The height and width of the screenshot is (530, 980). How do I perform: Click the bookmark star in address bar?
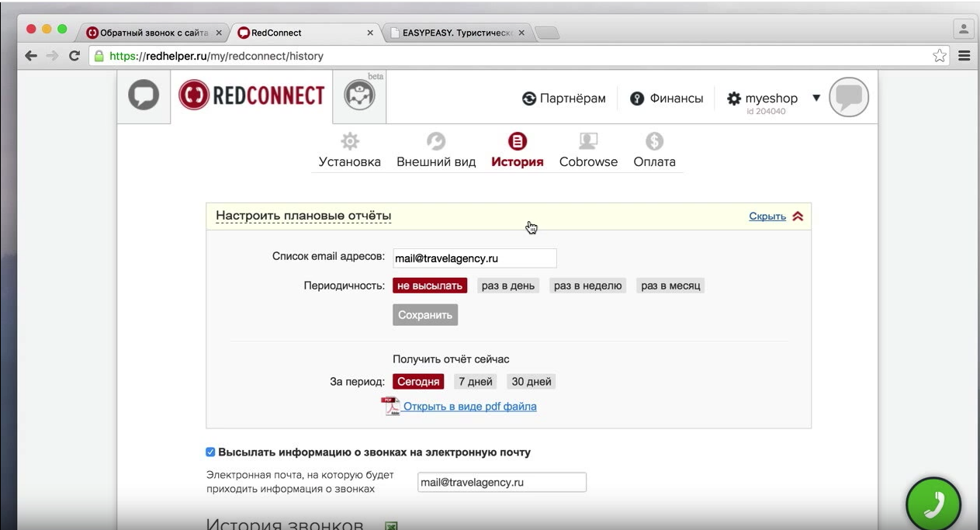click(940, 56)
